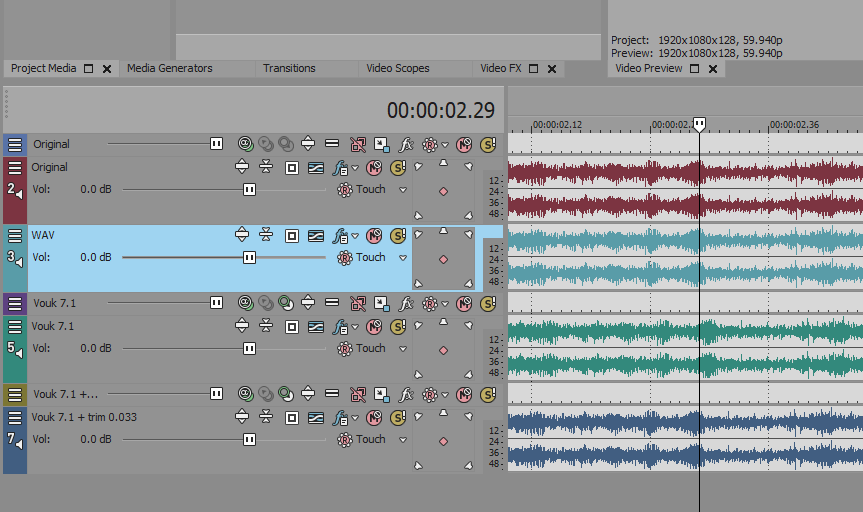
Task: Open the Video Scopes tab
Action: tap(397, 69)
